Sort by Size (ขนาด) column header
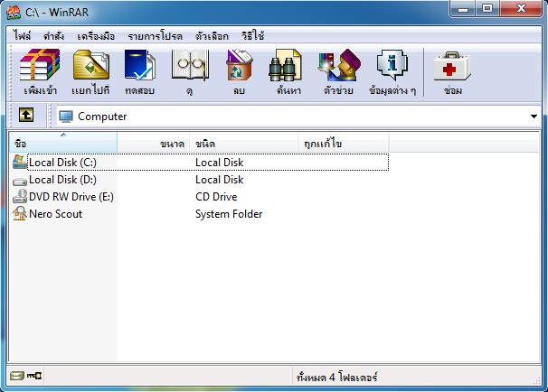The height and width of the screenshot is (392, 548). pyautogui.click(x=154, y=142)
